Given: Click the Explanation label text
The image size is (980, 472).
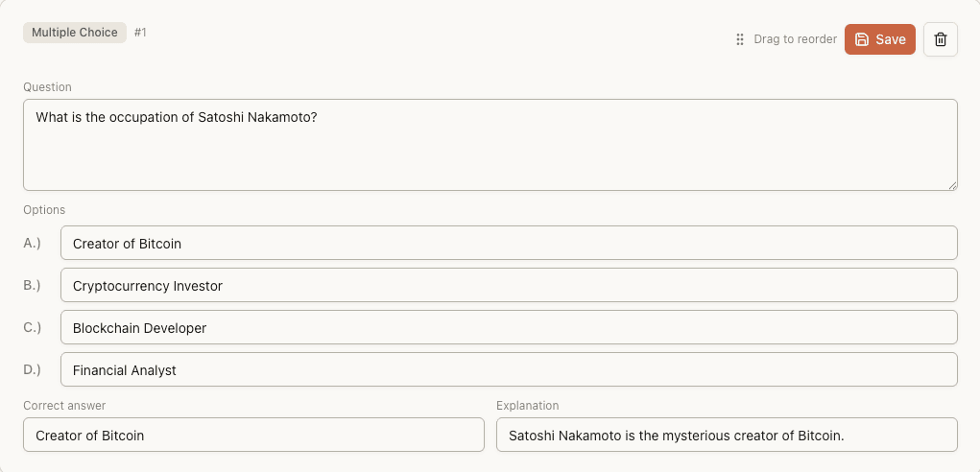Looking at the screenshot, I should point(527,406).
